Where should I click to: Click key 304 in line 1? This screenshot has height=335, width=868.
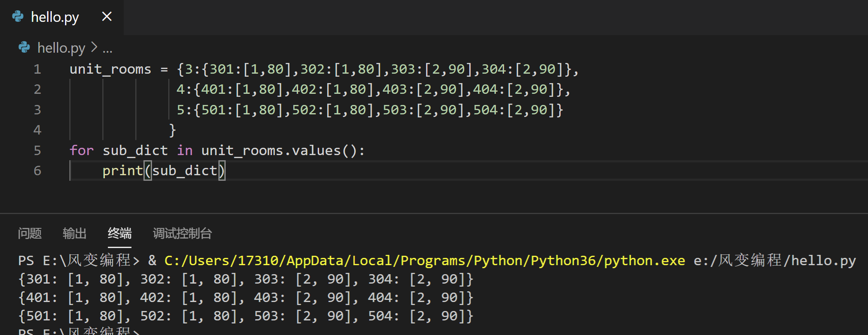coord(493,69)
